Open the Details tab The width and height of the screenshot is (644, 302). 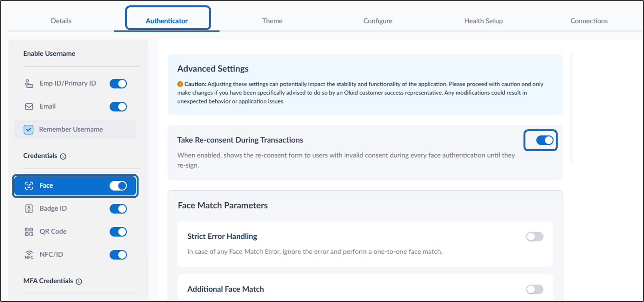61,21
